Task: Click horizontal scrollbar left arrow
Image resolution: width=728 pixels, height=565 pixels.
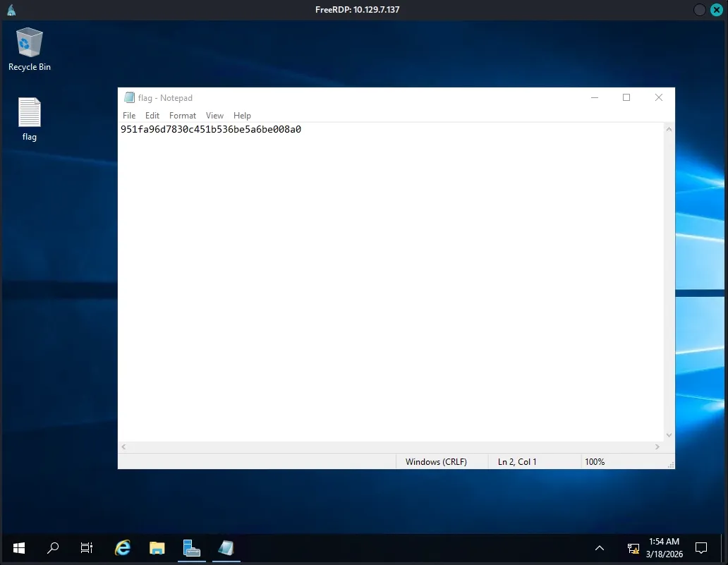Action: 123,446
